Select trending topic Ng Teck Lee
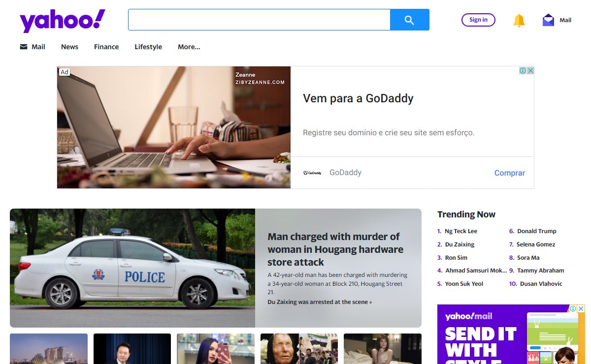This screenshot has width=591, height=364. coord(461,231)
